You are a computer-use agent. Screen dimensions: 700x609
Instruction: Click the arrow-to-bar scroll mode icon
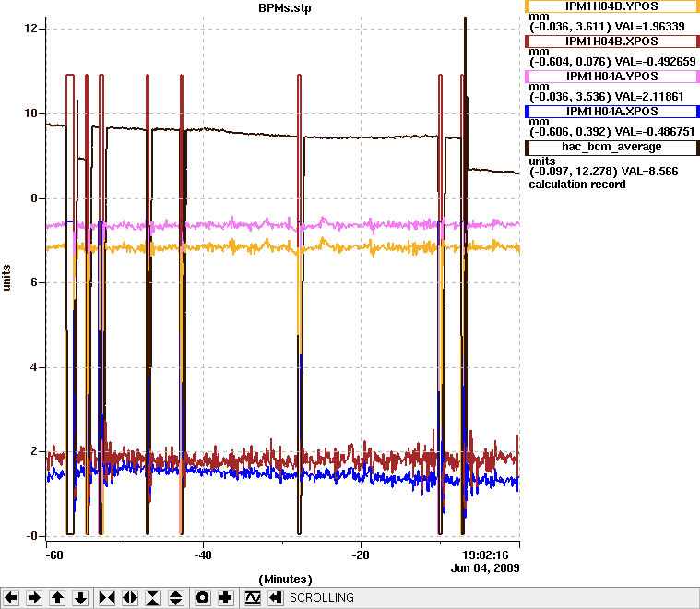click(276, 597)
